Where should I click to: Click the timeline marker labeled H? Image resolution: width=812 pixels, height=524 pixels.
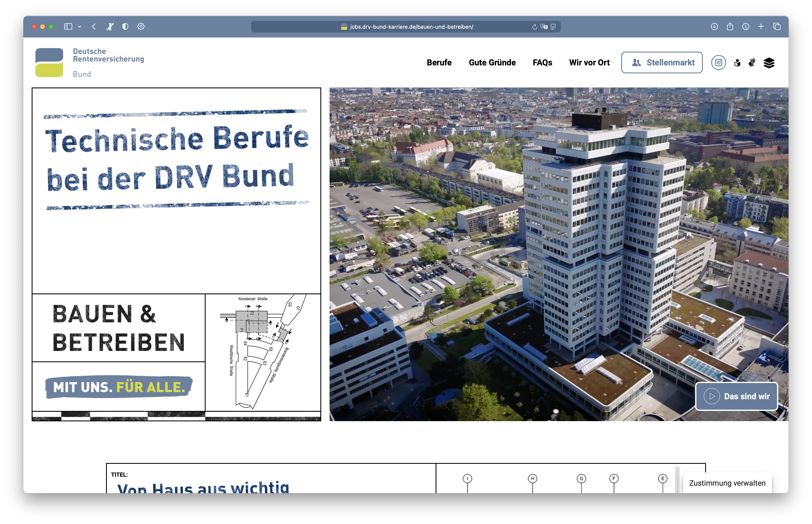(x=532, y=478)
